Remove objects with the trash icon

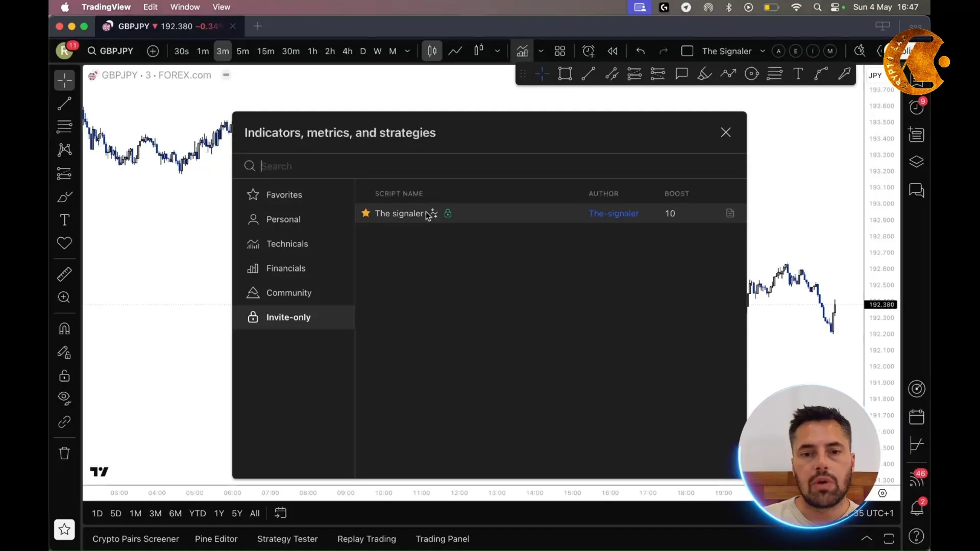(x=64, y=453)
